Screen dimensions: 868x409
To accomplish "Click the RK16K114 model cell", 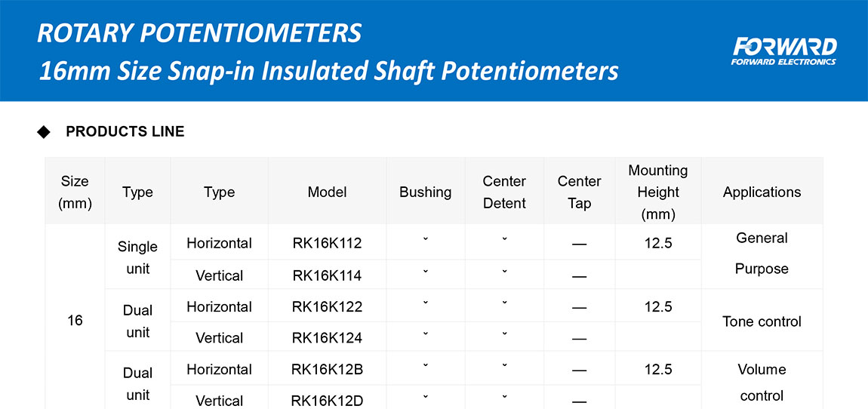I will click(x=327, y=275).
